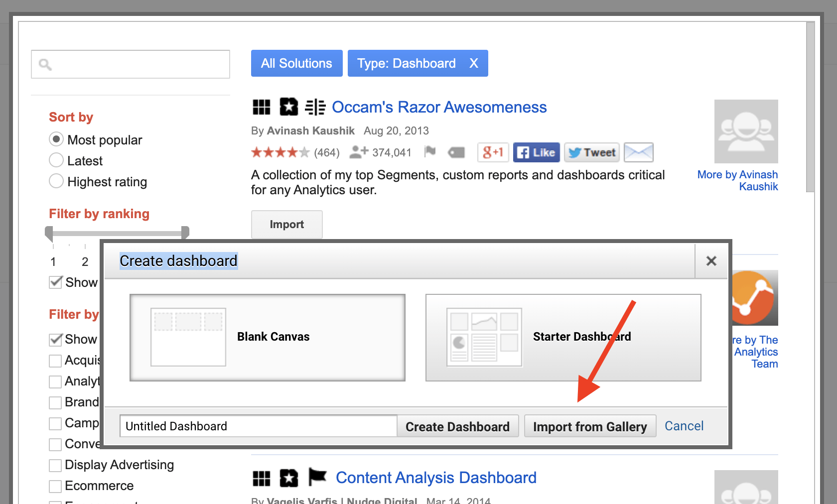Click the rating count (464)
The width and height of the screenshot is (837, 504).
point(327,152)
